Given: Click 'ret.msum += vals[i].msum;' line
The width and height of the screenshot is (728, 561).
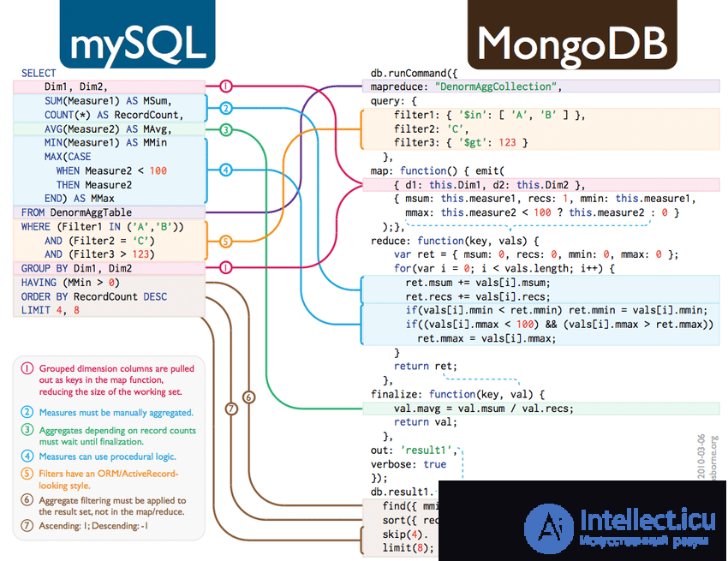Looking at the screenshot, I should pyautogui.click(x=478, y=283).
